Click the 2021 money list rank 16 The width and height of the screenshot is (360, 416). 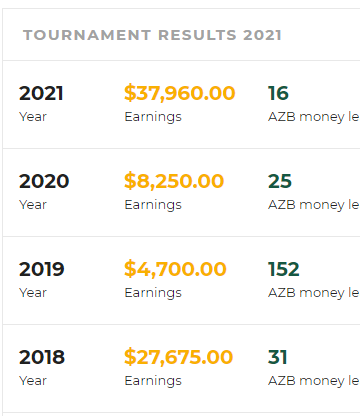point(278,93)
